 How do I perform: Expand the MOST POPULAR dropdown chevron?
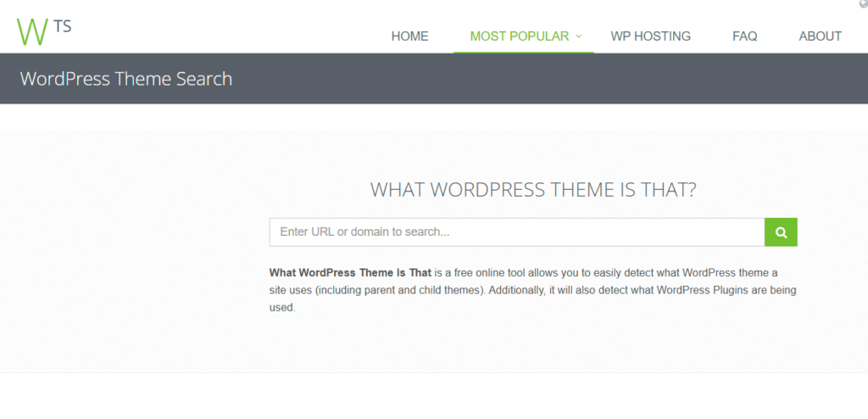[x=579, y=36]
